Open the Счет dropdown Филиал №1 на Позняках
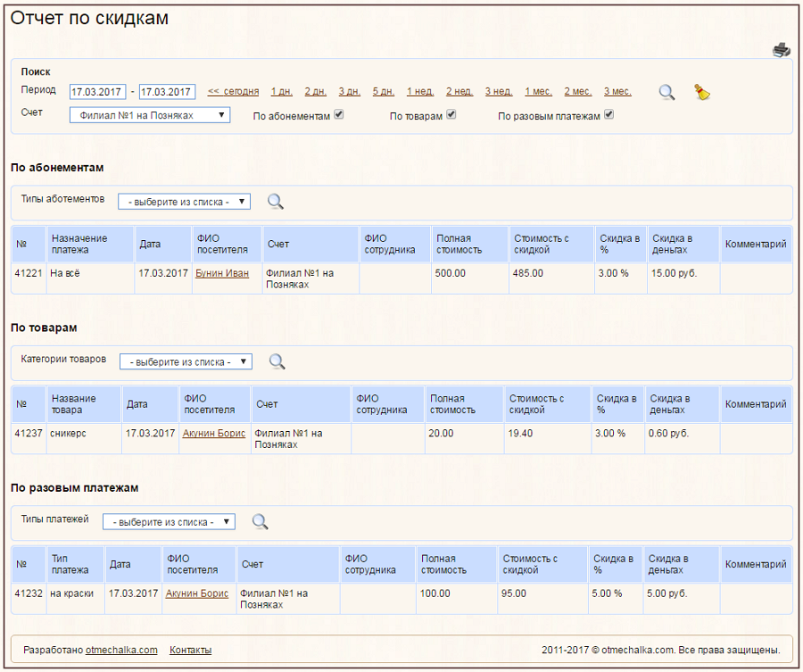This screenshot has height=672, width=803. point(150,115)
